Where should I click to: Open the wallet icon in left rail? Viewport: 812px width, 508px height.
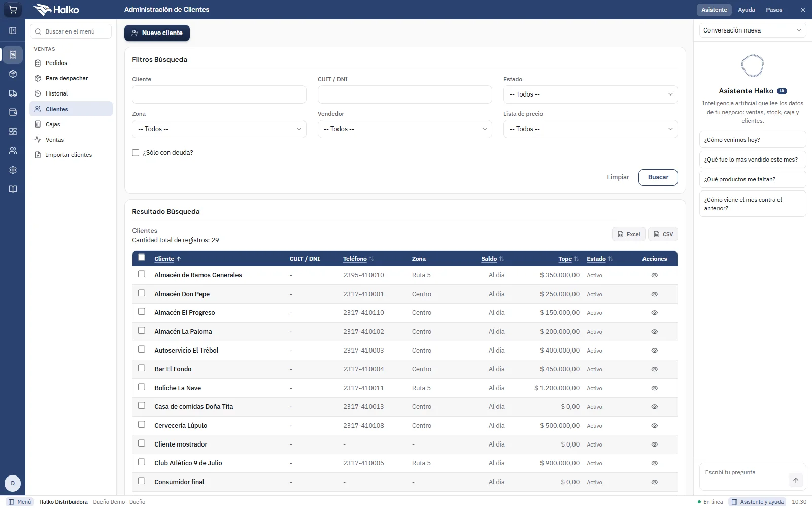pos(13,112)
